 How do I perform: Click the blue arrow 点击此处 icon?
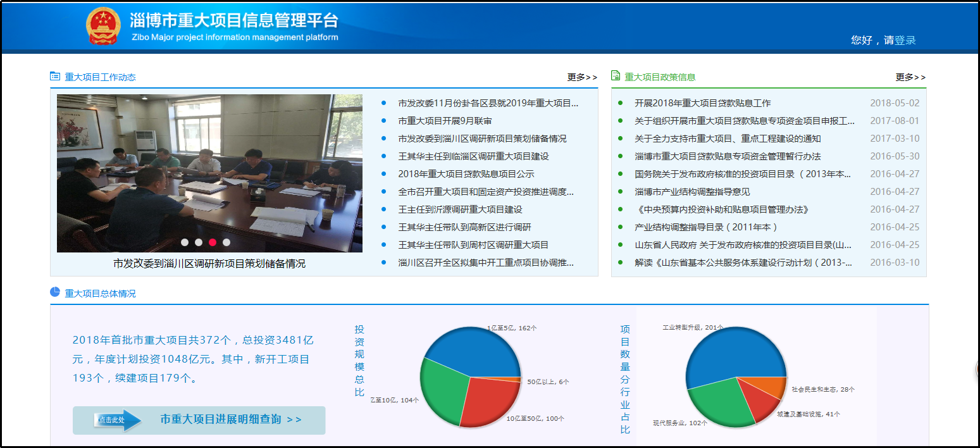(x=119, y=420)
